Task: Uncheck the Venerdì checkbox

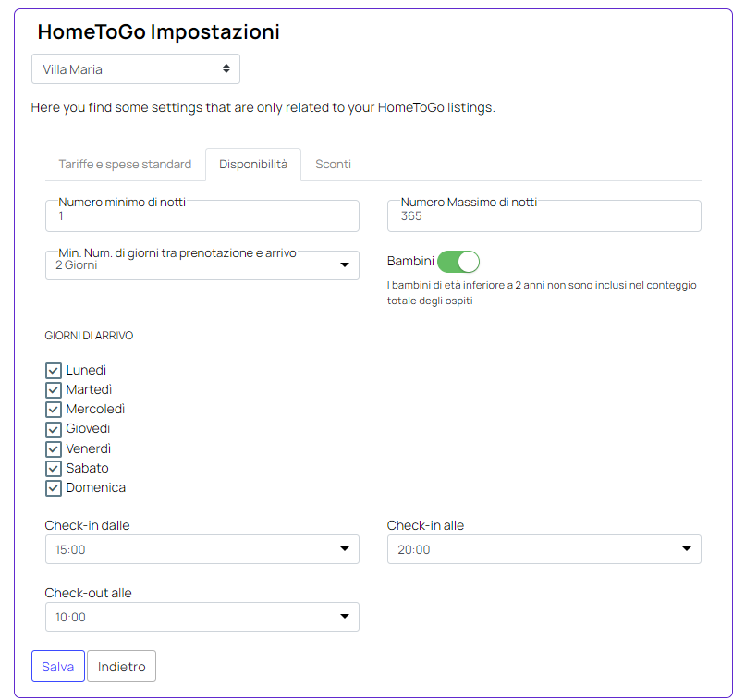Action: coord(54,449)
